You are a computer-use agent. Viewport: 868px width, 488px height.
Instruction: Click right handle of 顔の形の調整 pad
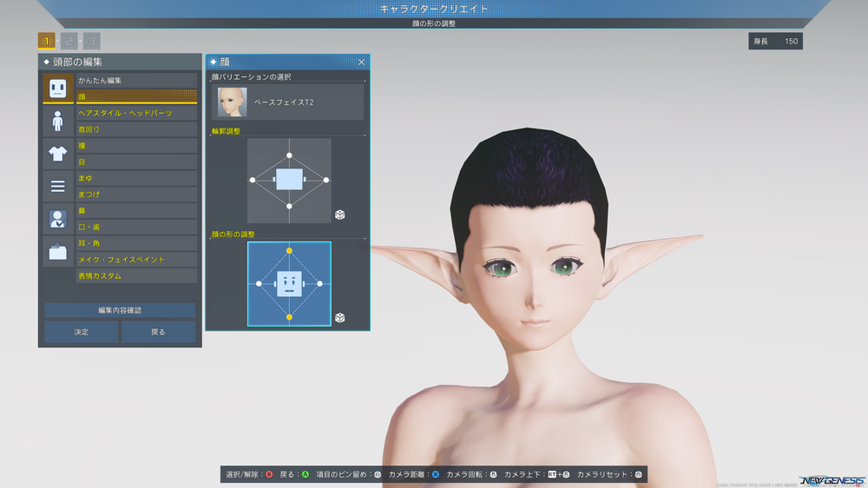pyautogui.click(x=320, y=284)
